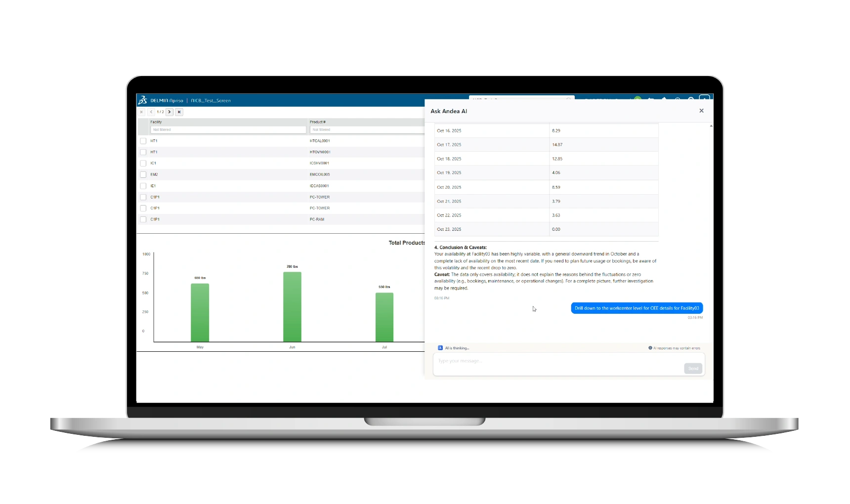Go to the previous results page
This screenshot has height=504, width=850.
pyautogui.click(x=151, y=112)
